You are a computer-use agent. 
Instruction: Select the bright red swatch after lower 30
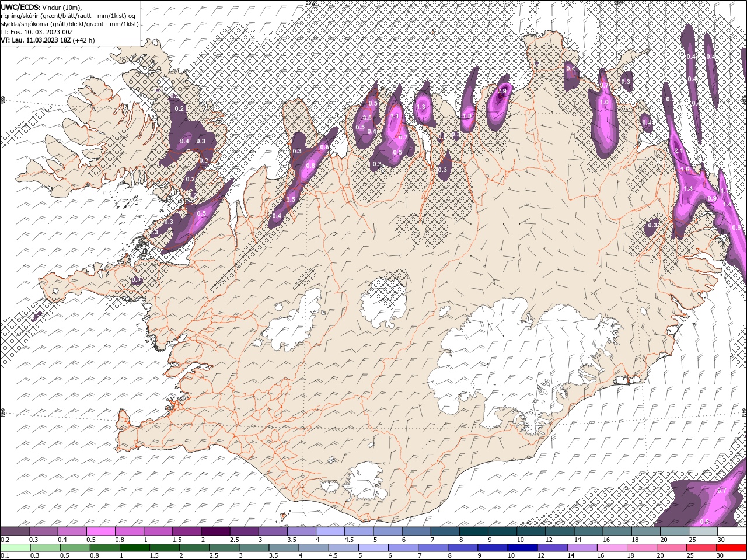click(x=731, y=548)
